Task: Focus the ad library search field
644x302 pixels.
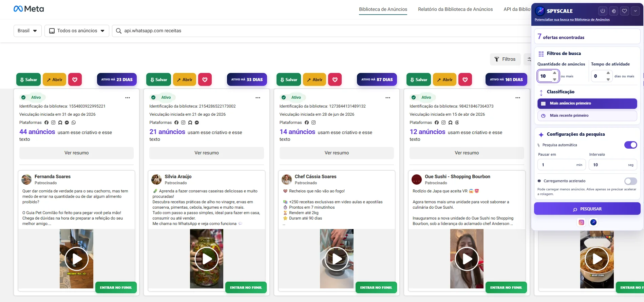Action: point(322,31)
